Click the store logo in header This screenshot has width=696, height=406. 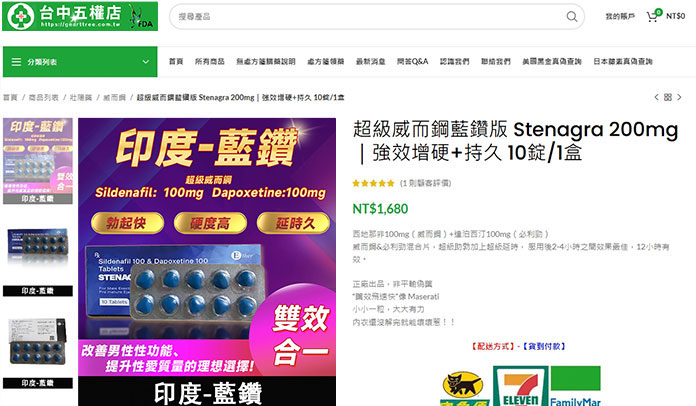[x=80, y=16]
